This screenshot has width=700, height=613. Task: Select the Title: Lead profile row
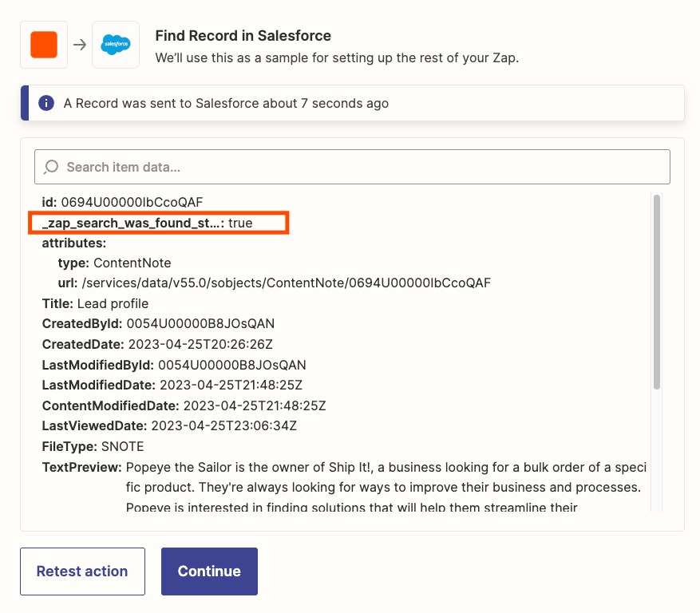[x=95, y=303]
